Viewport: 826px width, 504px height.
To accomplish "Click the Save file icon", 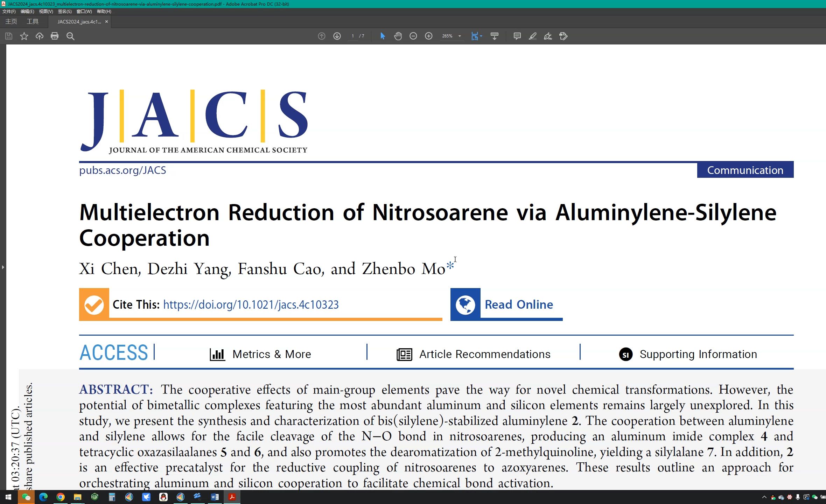I will [x=9, y=36].
